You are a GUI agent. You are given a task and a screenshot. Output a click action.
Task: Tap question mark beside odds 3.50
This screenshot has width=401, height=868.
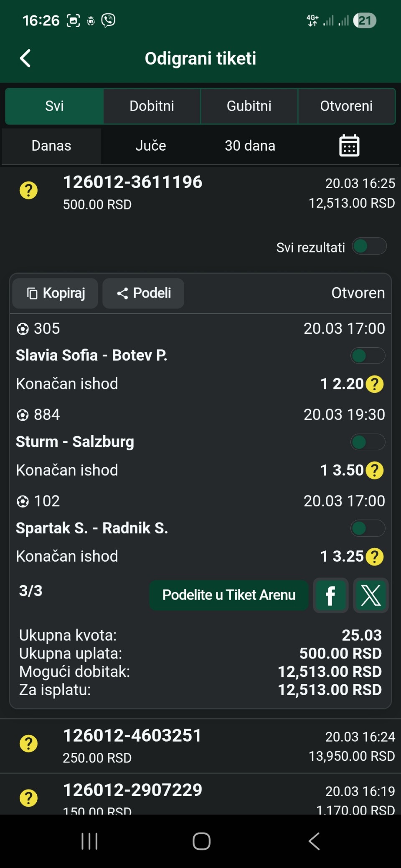click(375, 470)
